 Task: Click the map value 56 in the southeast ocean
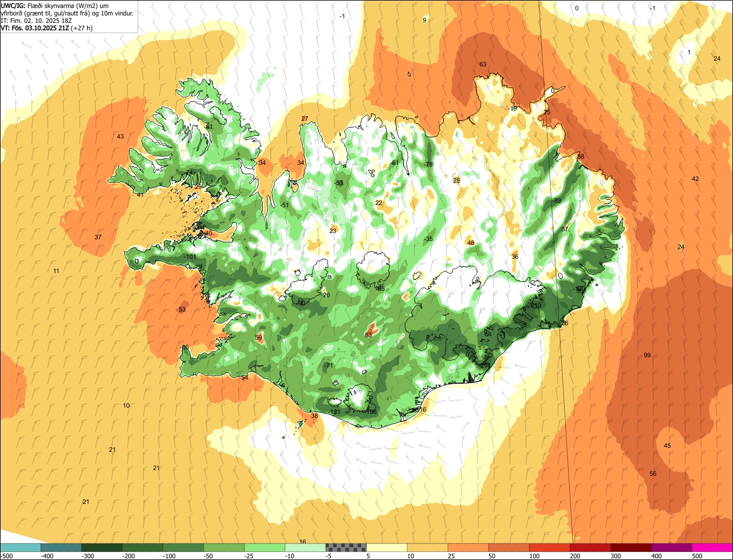pos(653,474)
